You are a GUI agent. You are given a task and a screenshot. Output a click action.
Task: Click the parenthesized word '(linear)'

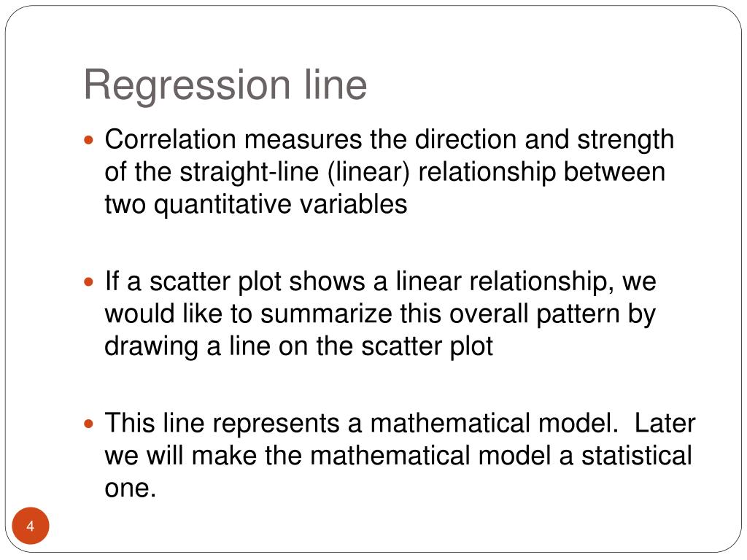coord(368,172)
